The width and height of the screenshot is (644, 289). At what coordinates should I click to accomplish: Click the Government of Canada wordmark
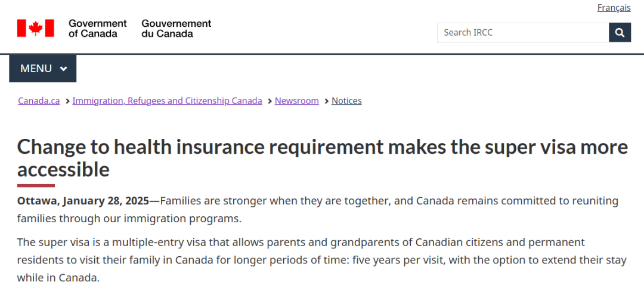[x=98, y=29]
